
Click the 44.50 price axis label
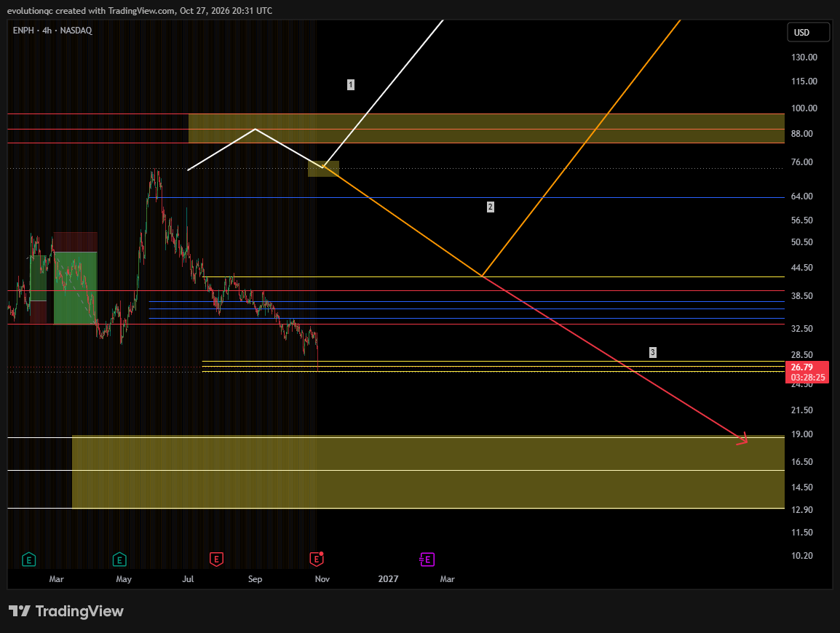click(802, 268)
